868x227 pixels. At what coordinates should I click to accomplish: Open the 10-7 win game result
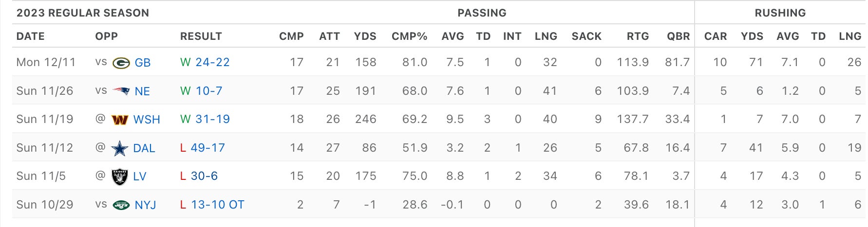[208, 91]
